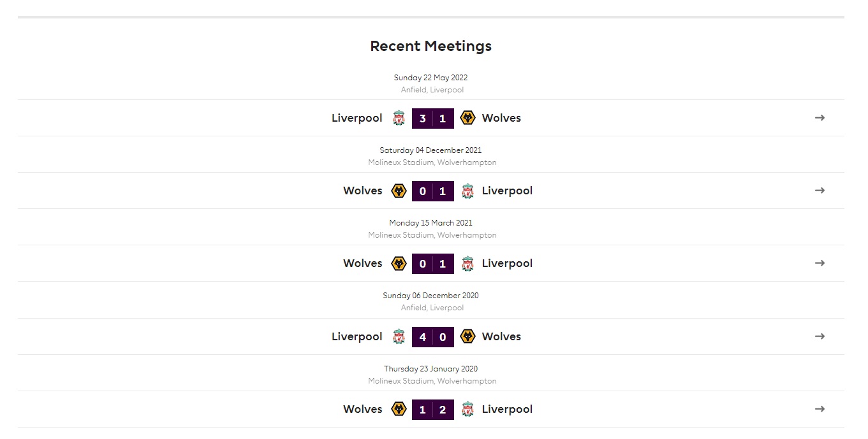Click the arrow for the 23 January 2020 match
Viewport: 868px width, 439px height.
820,409
